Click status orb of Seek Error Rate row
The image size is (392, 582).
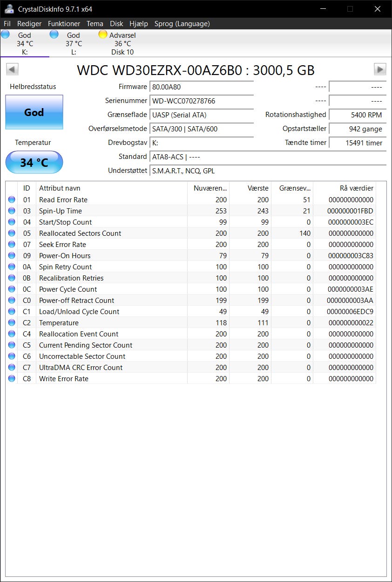pos(12,245)
